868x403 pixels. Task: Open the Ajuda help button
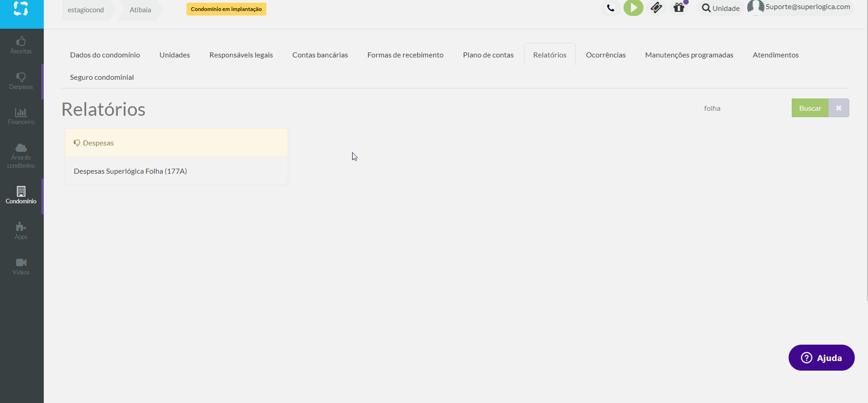(821, 358)
